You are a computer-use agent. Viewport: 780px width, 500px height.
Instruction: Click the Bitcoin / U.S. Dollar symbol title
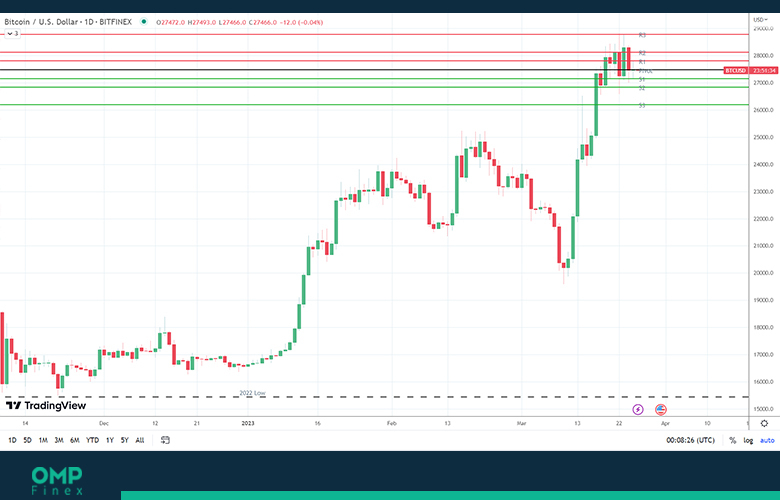coord(68,22)
